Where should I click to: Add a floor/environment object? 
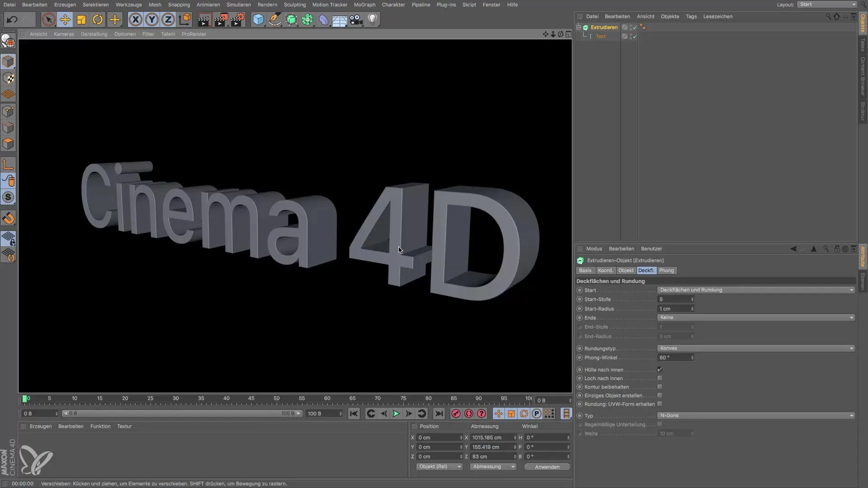point(340,19)
